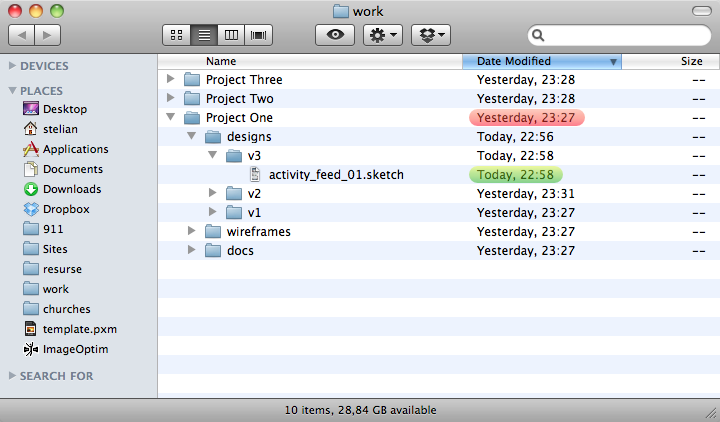Open the Dropbox toolbar menu
Viewport: 720px width, 422px height.
(431, 35)
